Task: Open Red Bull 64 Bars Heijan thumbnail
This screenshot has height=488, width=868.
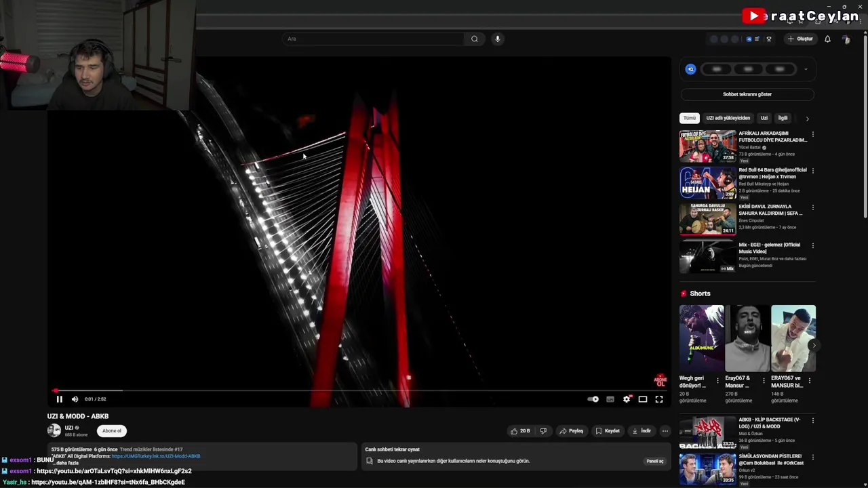Action: click(x=707, y=182)
